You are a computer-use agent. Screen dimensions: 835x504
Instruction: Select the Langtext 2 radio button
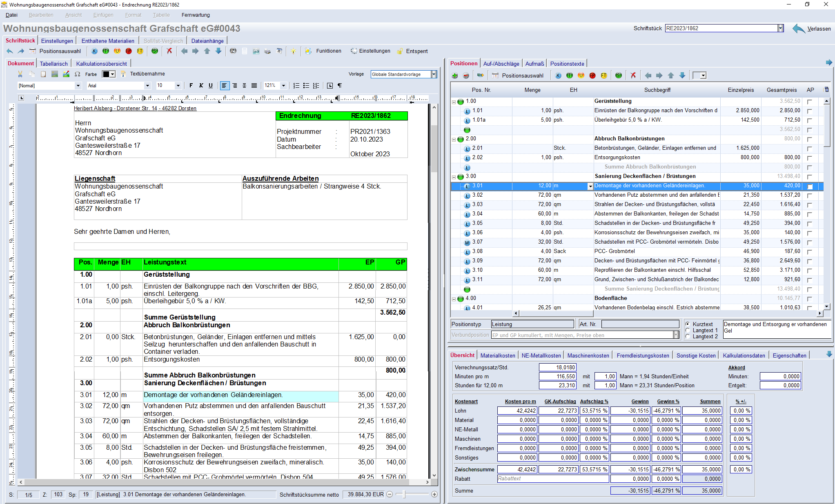click(x=688, y=336)
